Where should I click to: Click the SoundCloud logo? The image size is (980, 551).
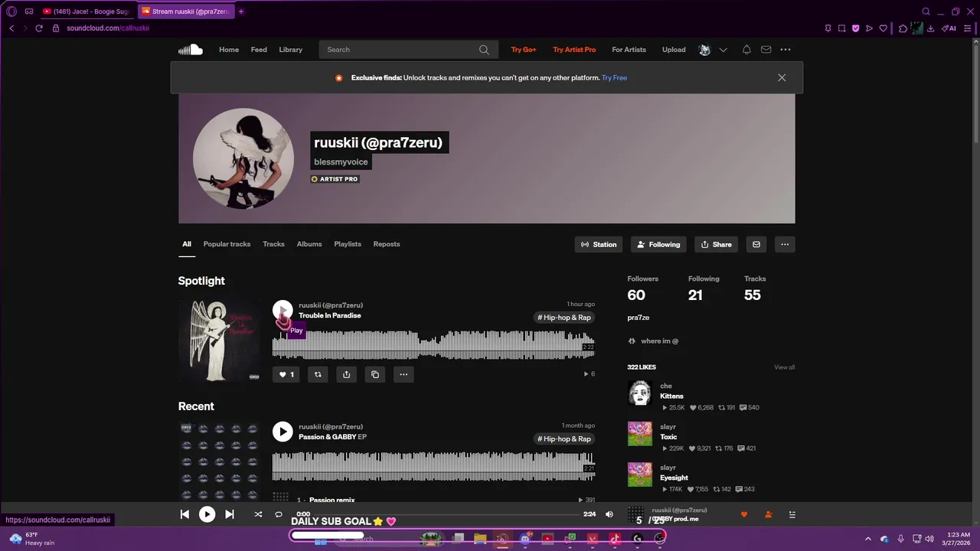(191, 50)
